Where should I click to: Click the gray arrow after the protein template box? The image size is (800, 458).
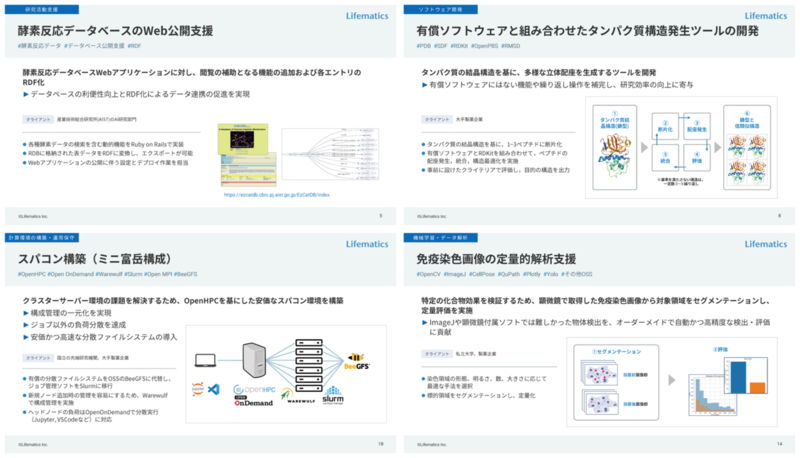click(644, 147)
